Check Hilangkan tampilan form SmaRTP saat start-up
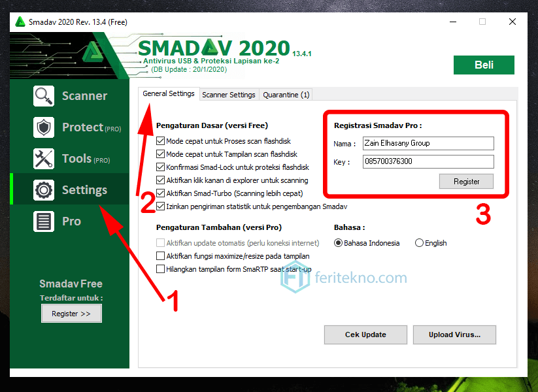The height and width of the screenshot is (392, 538). (x=160, y=269)
